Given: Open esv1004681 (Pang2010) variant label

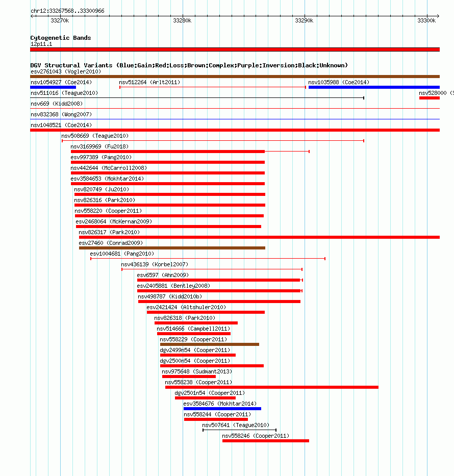Looking at the screenshot, I should [x=122, y=254].
